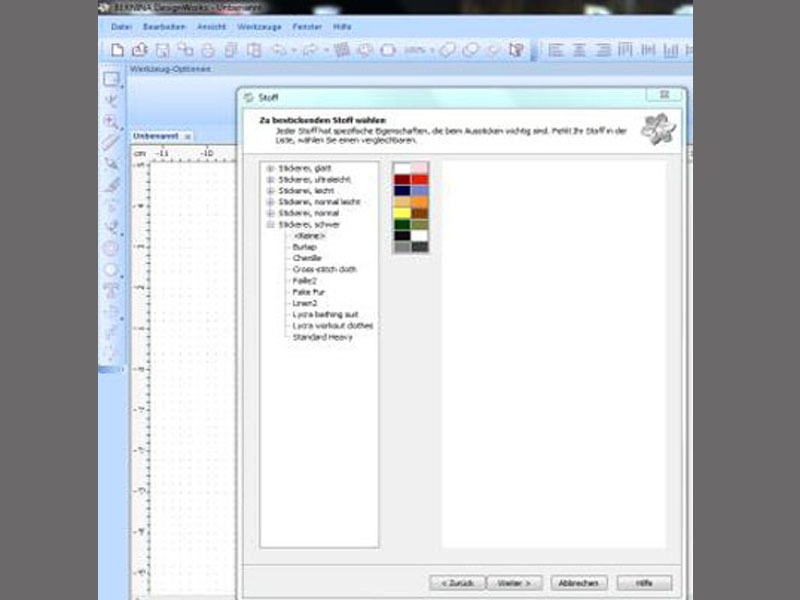Viewport: 800px width, 600px height.
Task: Select the '<Keine>' fabric entry
Action: (x=309, y=236)
